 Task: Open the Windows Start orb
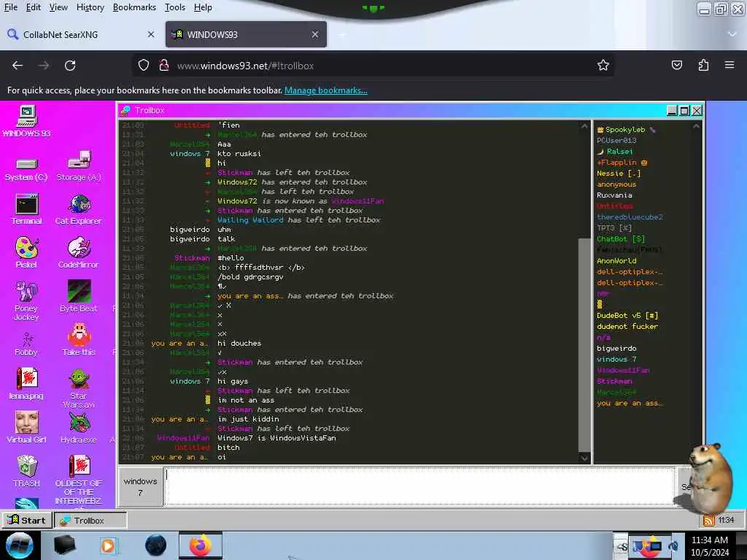[x=20, y=545]
